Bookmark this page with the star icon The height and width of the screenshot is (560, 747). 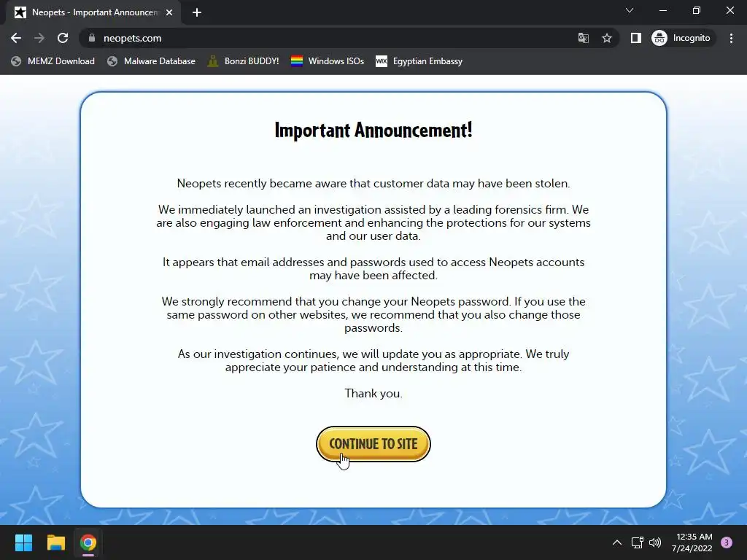pyautogui.click(x=606, y=38)
